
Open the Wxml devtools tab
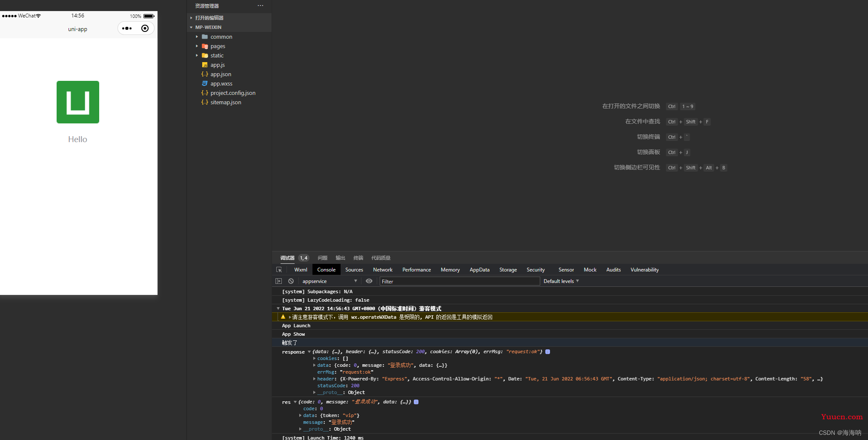[x=301, y=270]
